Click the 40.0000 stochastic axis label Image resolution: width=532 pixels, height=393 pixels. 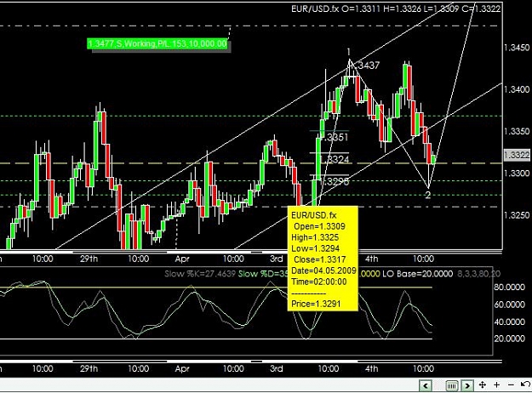pyautogui.click(x=510, y=322)
